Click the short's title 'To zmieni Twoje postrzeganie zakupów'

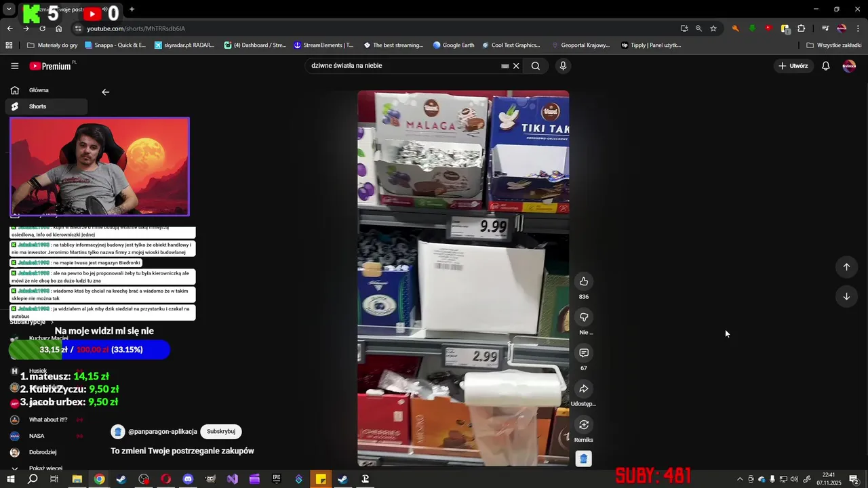click(182, 451)
